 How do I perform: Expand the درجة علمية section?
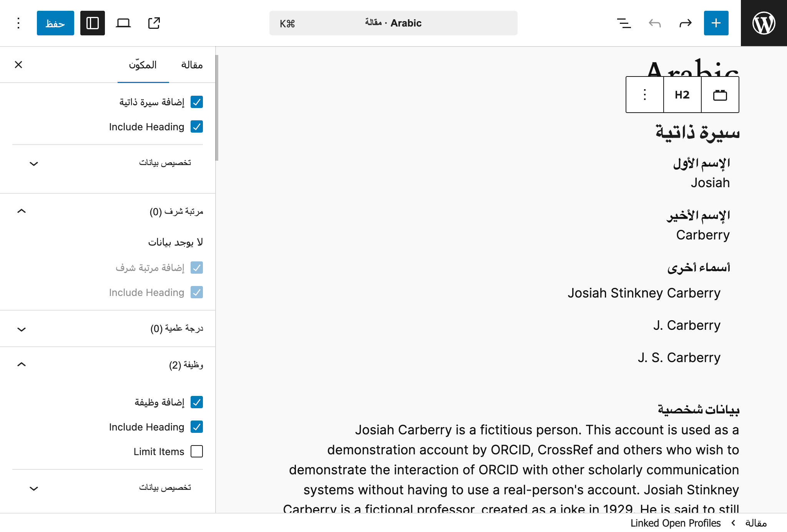(x=22, y=329)
